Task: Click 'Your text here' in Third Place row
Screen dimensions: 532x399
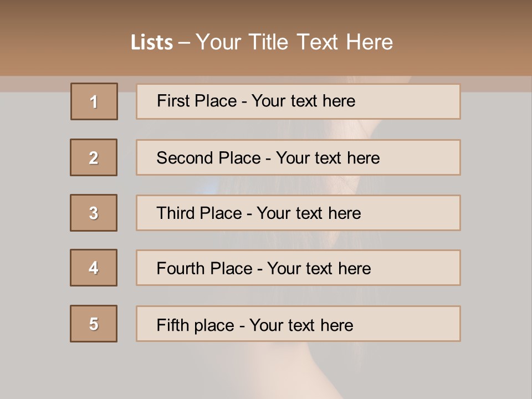Action: [x=309, y=213]
